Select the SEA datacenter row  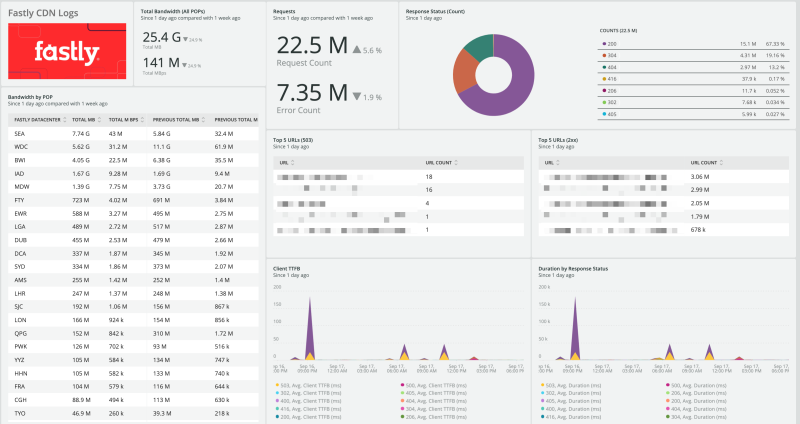click(20, 133)
